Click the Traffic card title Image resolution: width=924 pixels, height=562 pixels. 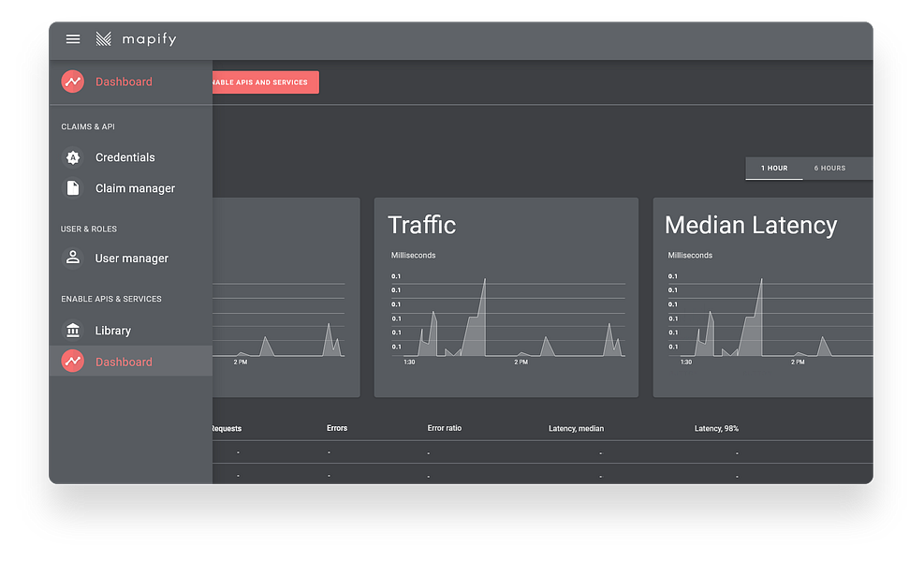[422, 226]
